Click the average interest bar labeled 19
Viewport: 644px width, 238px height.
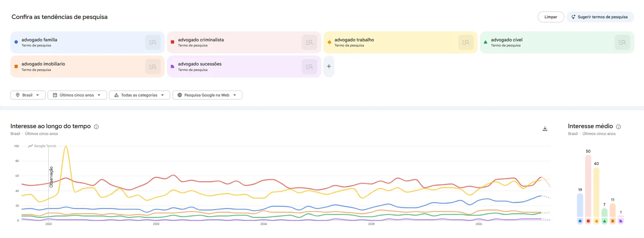[x=580, y=205]
